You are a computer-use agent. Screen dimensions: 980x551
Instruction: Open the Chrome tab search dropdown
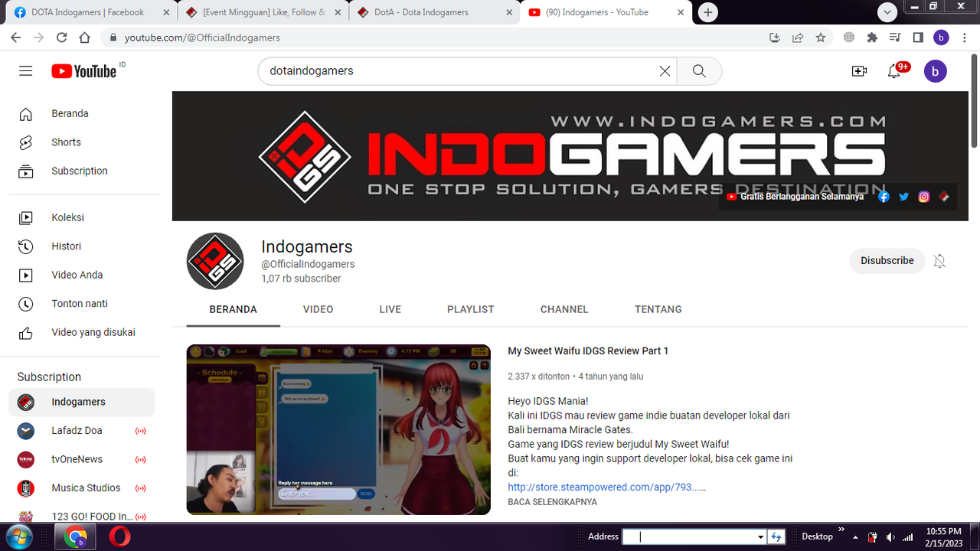[887, 12]
